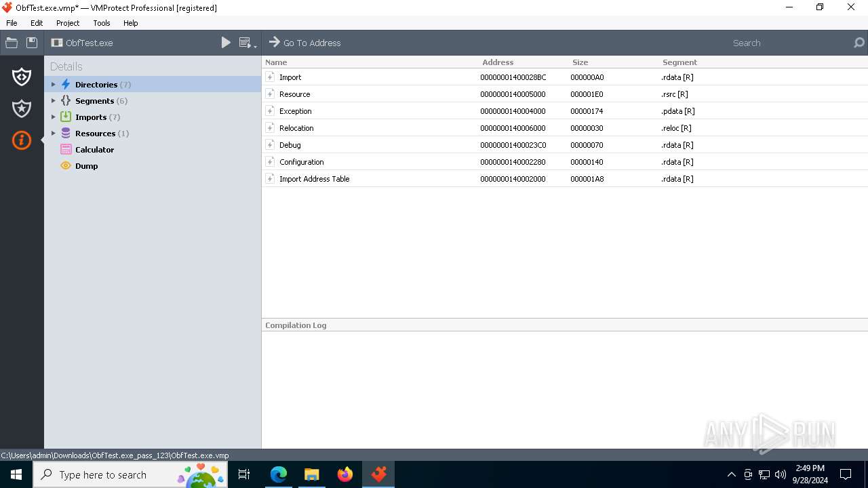
Task: Open the Go To Address field
Action: tap(312, 43)
